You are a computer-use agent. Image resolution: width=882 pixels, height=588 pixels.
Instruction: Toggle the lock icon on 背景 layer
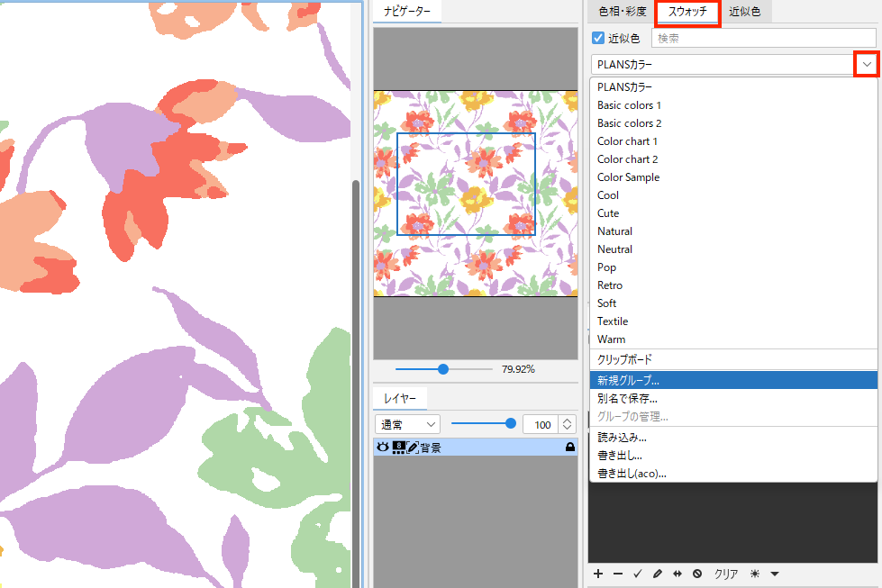[x=569, y=447]
